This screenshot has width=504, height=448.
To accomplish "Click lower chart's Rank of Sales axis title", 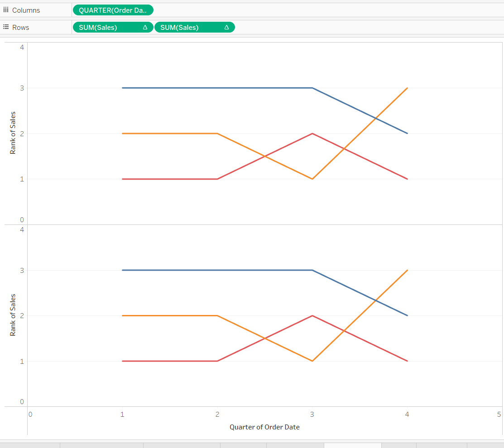I will tap(13, 315).
